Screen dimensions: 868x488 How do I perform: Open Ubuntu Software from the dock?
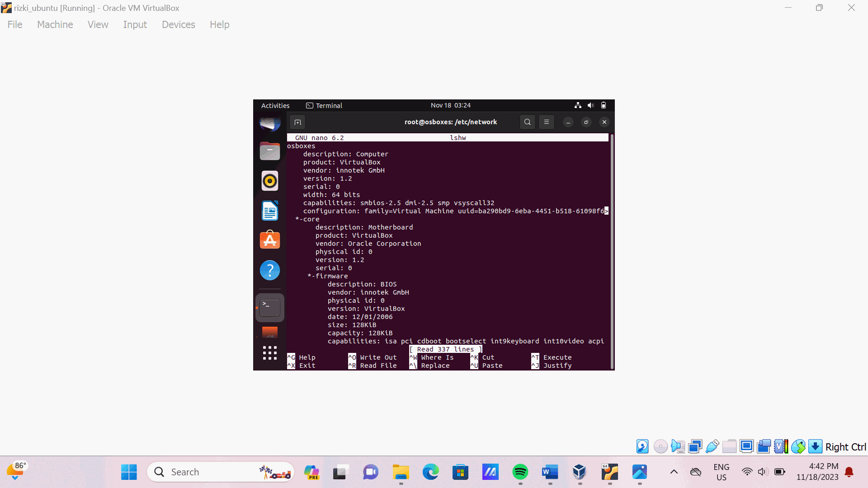click(270, 240)
